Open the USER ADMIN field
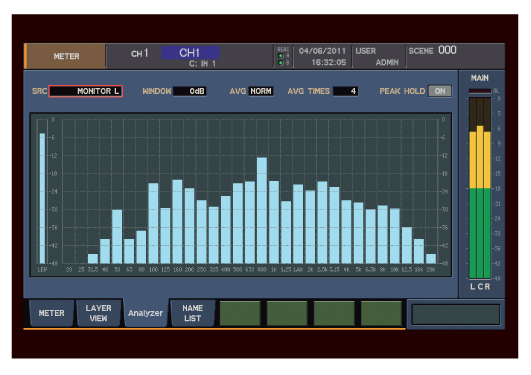 tap(379, 56)
